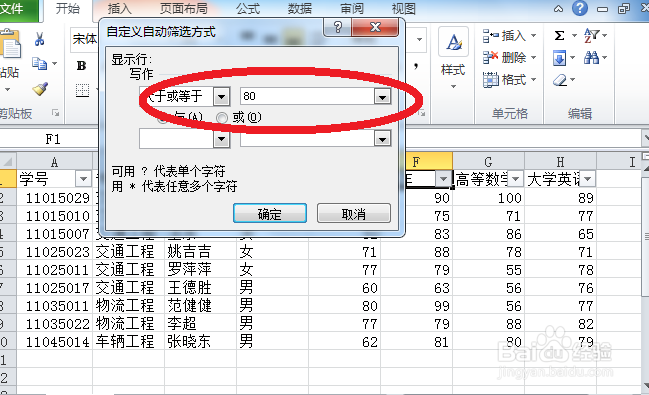Open the second condition value dropdown

[382, 139]
